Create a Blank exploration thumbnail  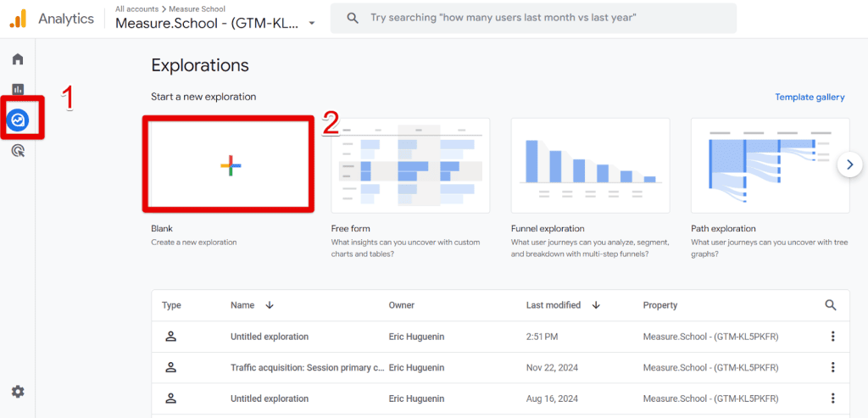coord(229,164)
